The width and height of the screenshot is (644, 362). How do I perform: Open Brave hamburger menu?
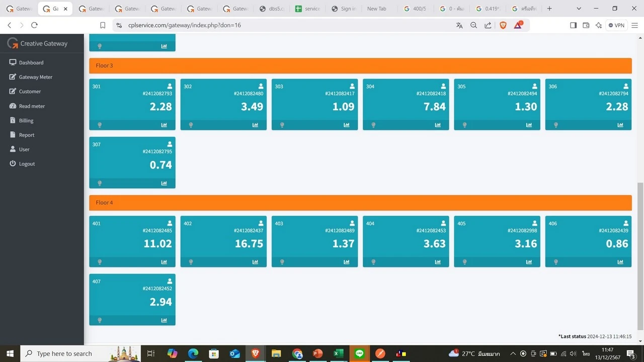coord(634,25)
